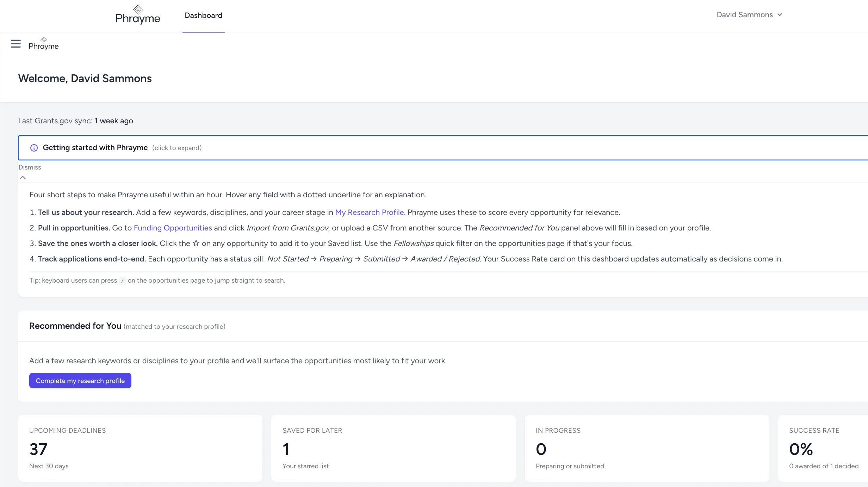Image resolution: width=868 pixels, height=487 pixels.
Task: Open the Success Rate card
Action: [x=823, y=448]
